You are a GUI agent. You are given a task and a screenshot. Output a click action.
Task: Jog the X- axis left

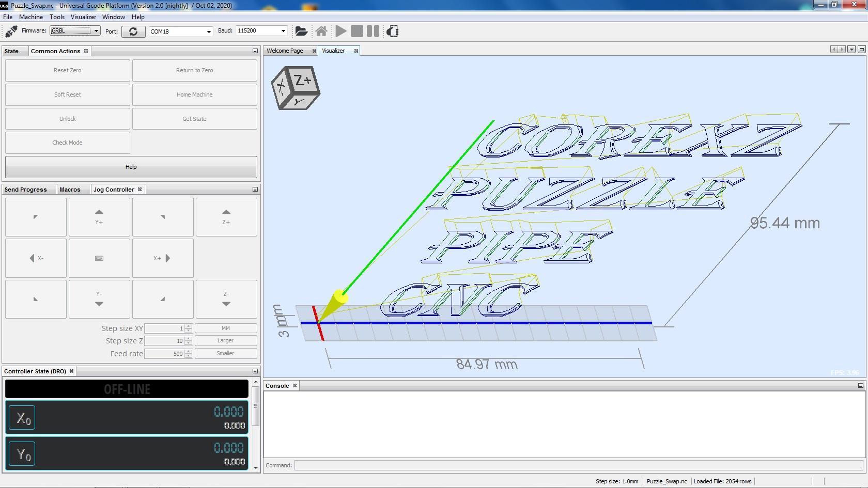click(36, 258)
